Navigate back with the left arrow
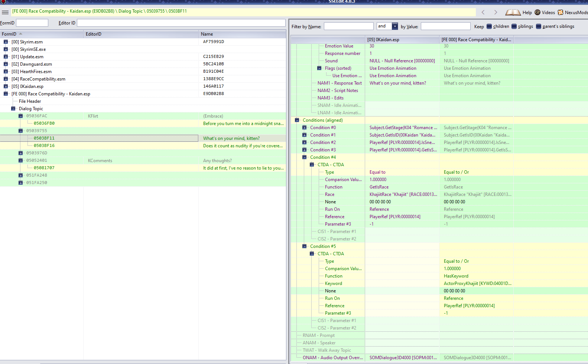The width and height of the screenshot is (588, 364). click(x=483, y=12)
